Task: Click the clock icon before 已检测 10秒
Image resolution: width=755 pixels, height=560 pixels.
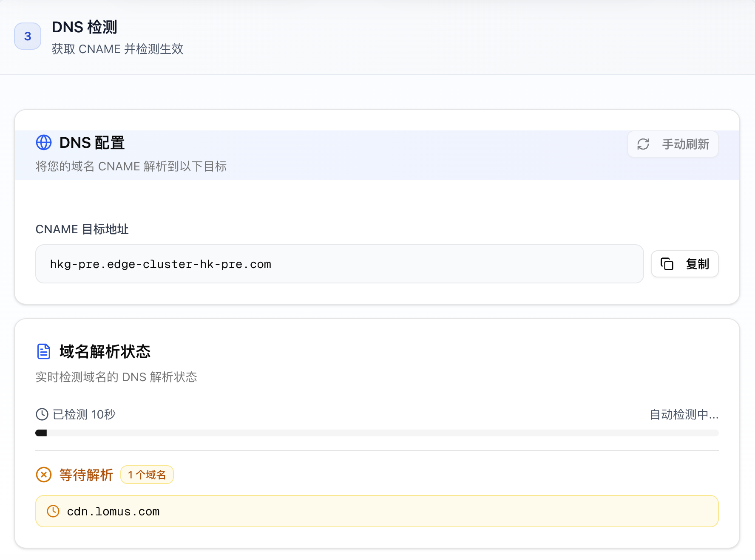Action: (x=42, y=414)
